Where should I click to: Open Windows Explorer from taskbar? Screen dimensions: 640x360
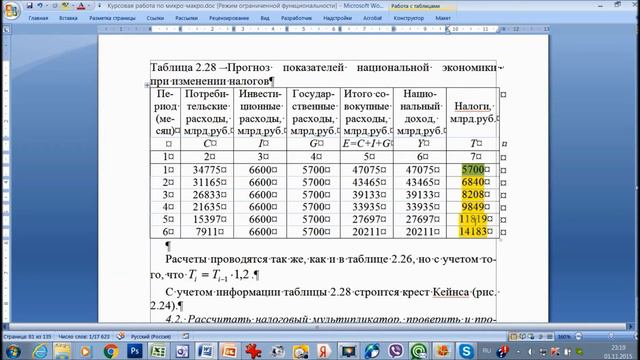tap(62, 351)
